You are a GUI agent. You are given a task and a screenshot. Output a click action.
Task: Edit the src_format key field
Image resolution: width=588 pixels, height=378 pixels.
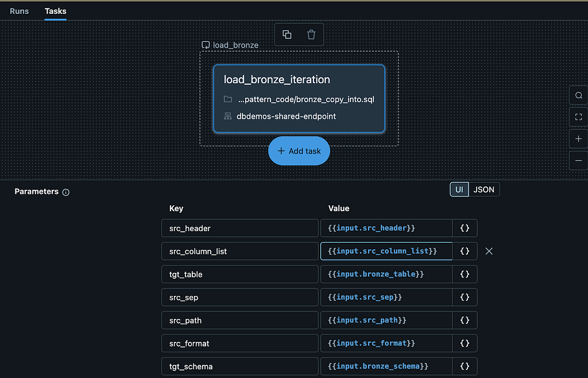point(240,343)
